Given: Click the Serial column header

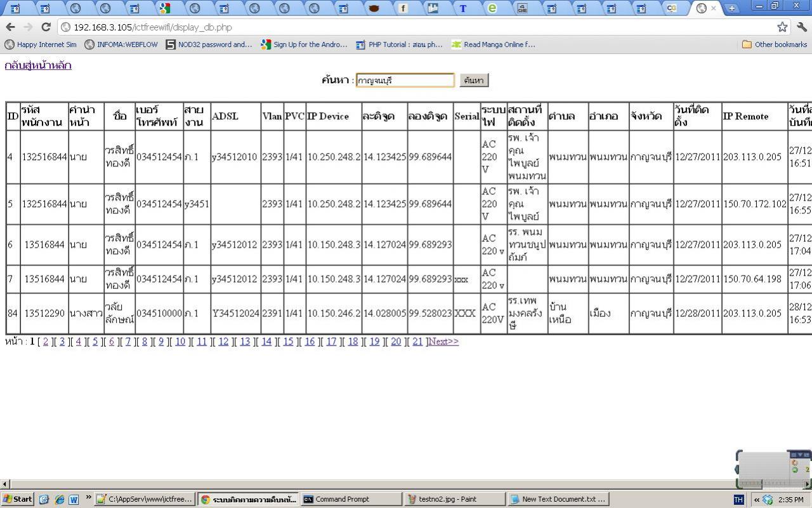Looking at the screenshot, I should pos(466,116).
